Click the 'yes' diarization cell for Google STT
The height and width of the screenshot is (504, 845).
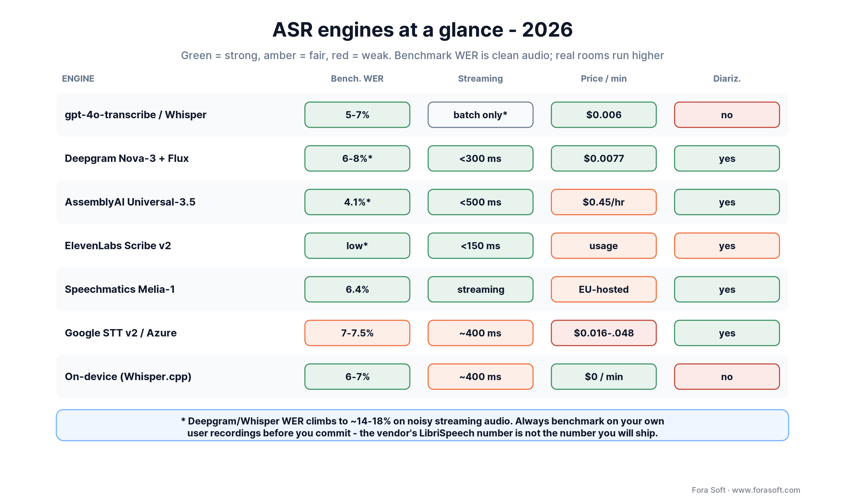coord(727,333)
